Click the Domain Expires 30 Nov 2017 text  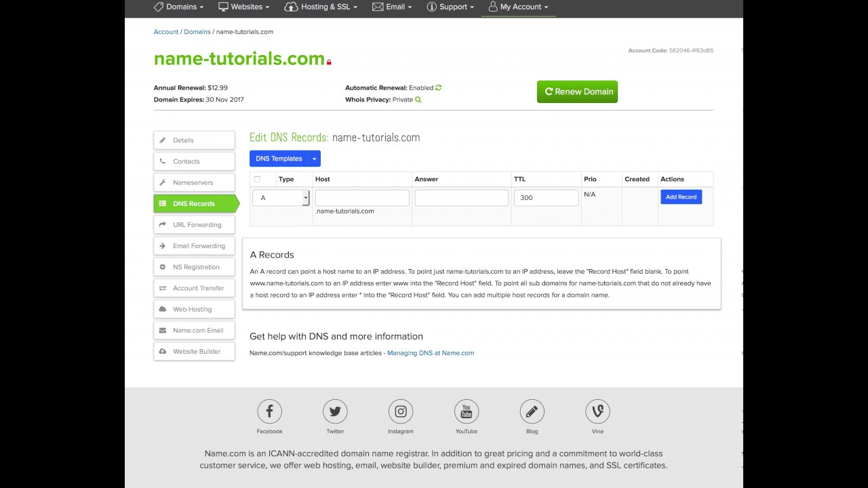(x=199, y=100)
